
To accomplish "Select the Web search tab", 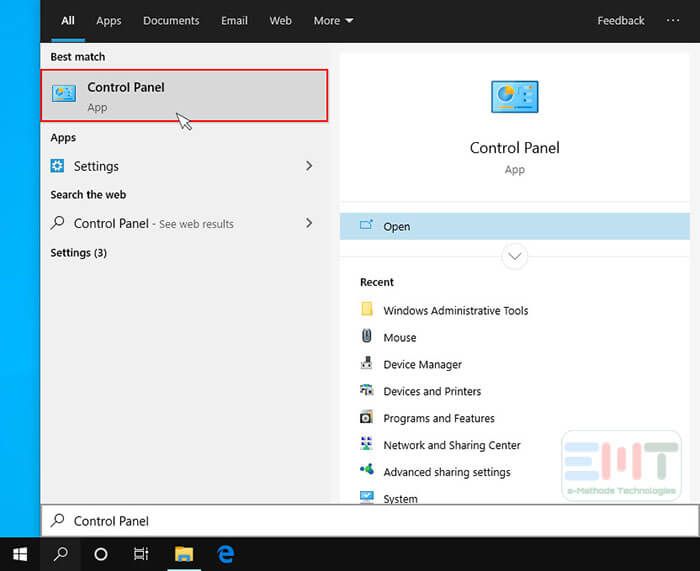I will pos(281,21).
